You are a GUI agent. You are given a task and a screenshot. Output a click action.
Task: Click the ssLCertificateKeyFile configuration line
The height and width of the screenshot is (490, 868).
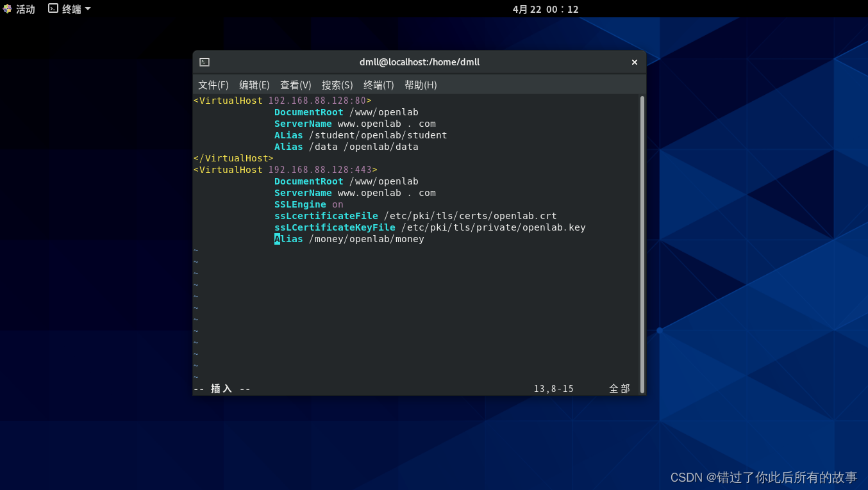coord(430,227)
